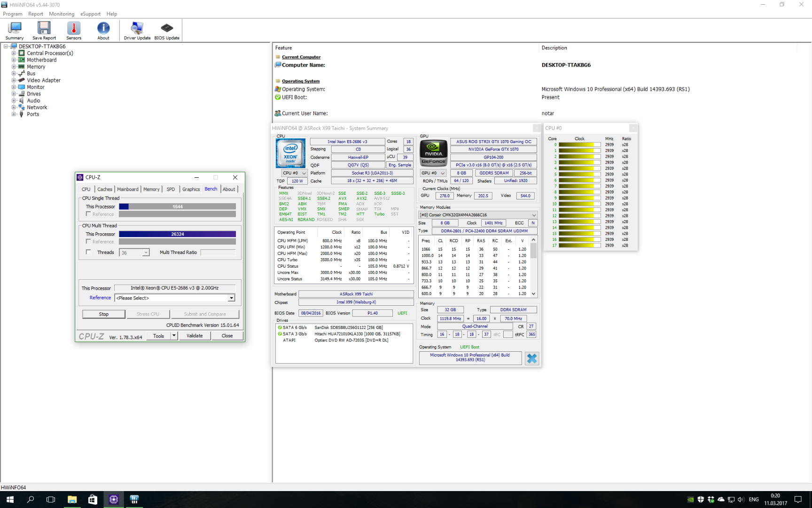
Task: Open File Explorer from the taskbar
Action: pos(72,500)
